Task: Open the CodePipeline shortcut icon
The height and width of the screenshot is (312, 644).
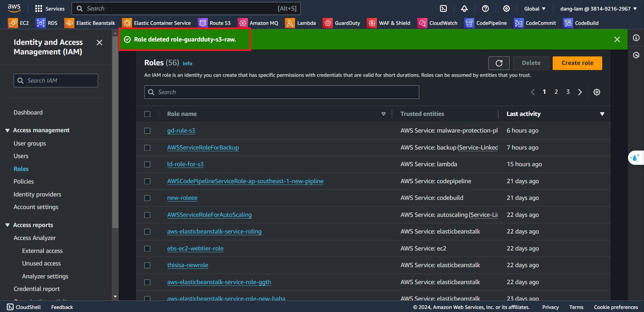Action: (469, 23)
